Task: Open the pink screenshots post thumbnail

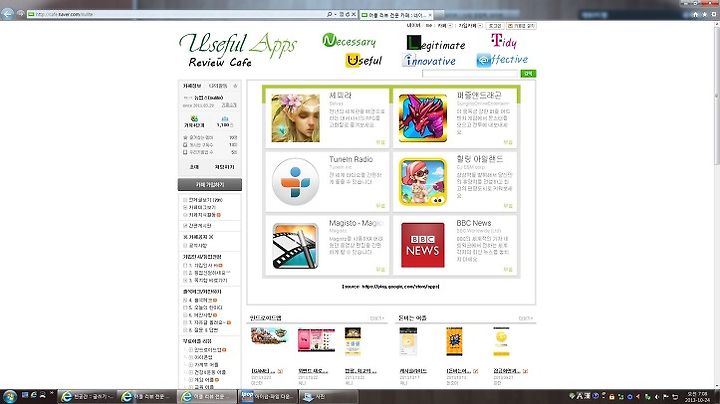Action: click(316, 340)
